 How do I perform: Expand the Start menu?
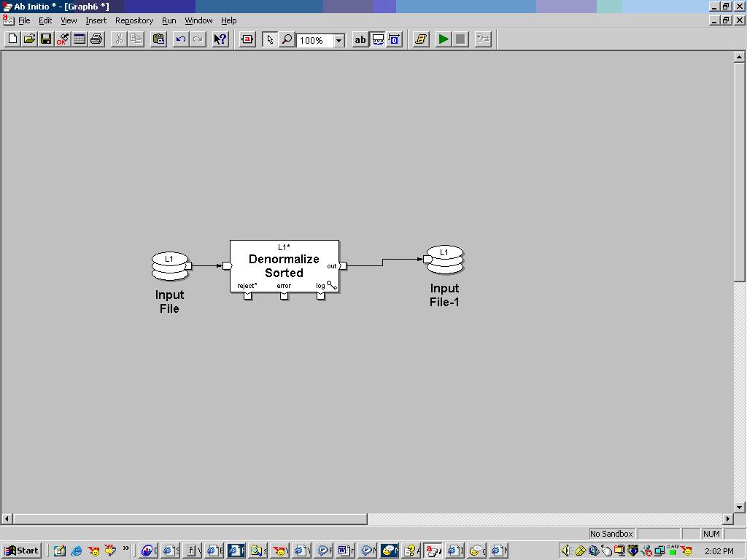coord(20,551)
